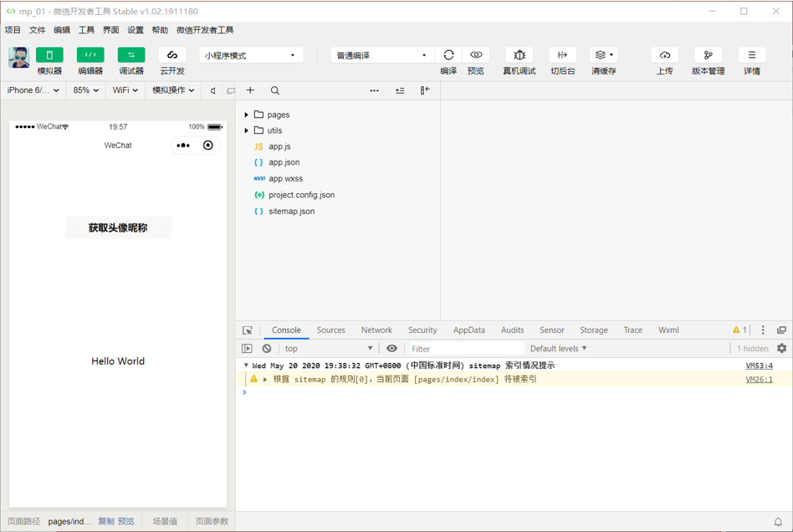Click the compile refresh icon
Viewport: 793px width, 532px height.
pyautogui.click(x=448, y=54)
